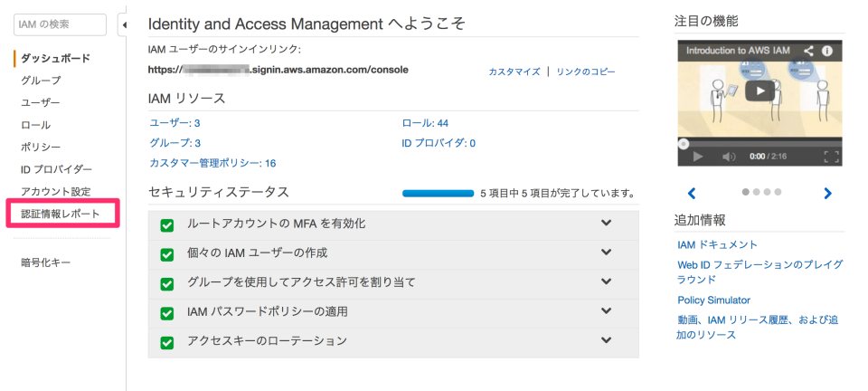This screenshot has height=391, width=868.
Task: Click the small play button in video controls
Action: coord(697,157)
